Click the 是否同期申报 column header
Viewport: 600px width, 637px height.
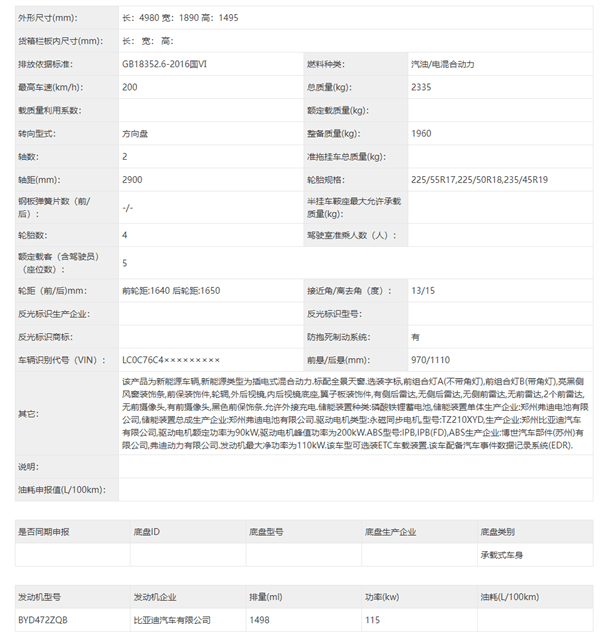45,532
